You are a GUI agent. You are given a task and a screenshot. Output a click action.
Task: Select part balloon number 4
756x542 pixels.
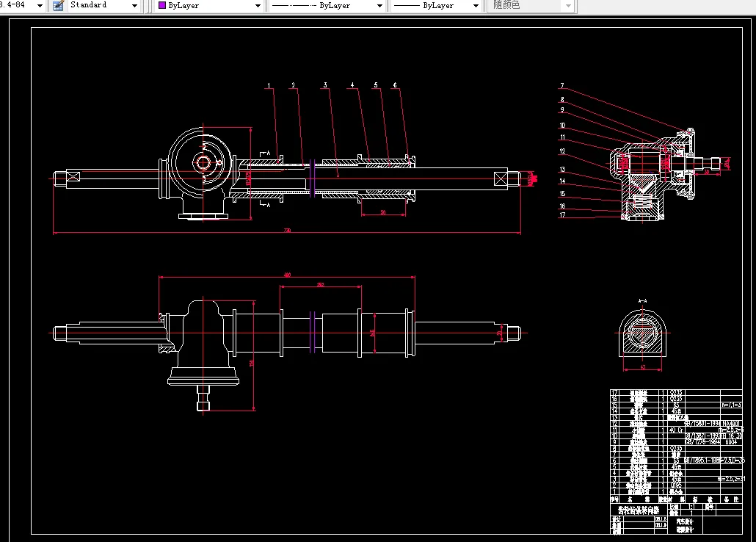[352, 85]
